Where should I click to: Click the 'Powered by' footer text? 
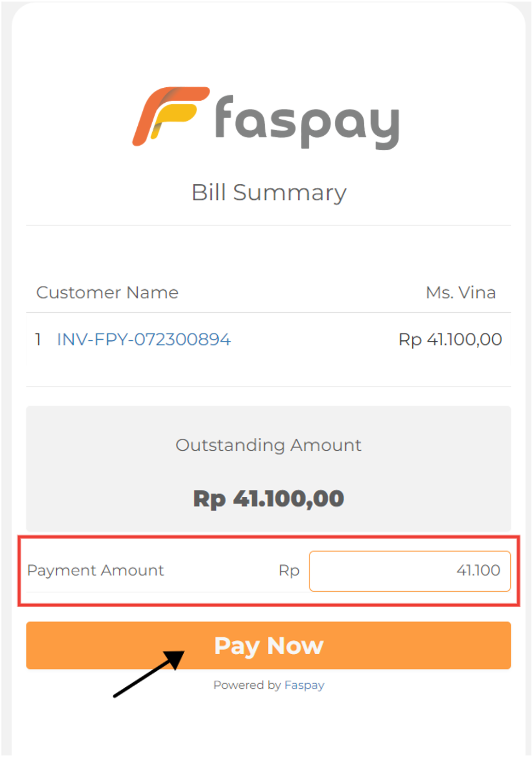247,685
